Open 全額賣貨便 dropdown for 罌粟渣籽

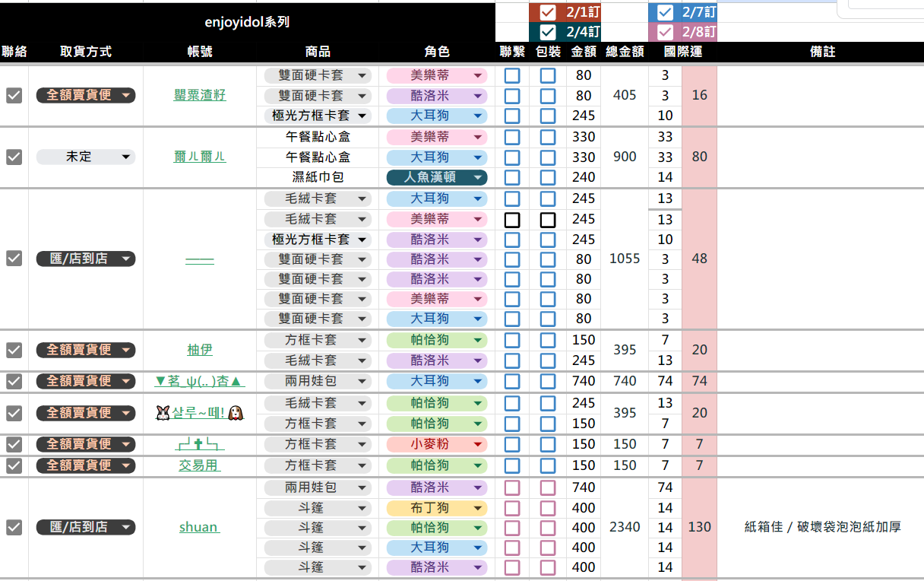(86, 95)
